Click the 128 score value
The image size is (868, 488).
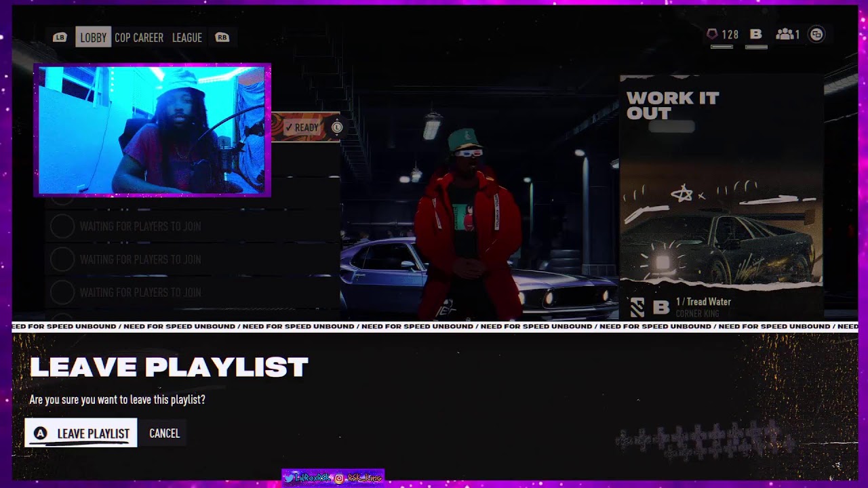pos(730,34)
